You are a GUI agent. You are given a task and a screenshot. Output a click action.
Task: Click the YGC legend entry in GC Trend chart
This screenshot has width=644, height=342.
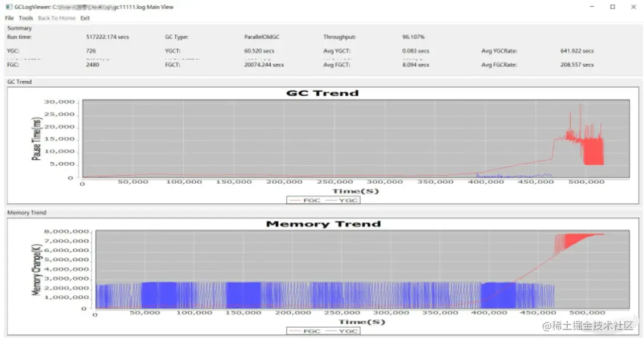tap(342, 200)
